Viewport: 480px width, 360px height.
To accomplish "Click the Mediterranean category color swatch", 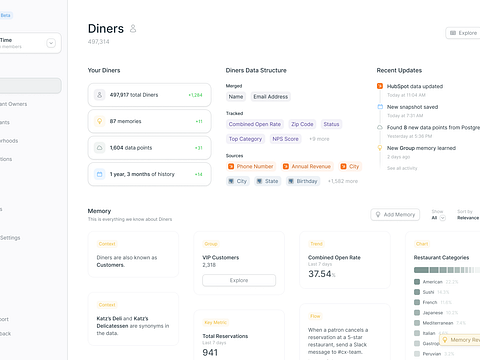I will pos(417,323).
